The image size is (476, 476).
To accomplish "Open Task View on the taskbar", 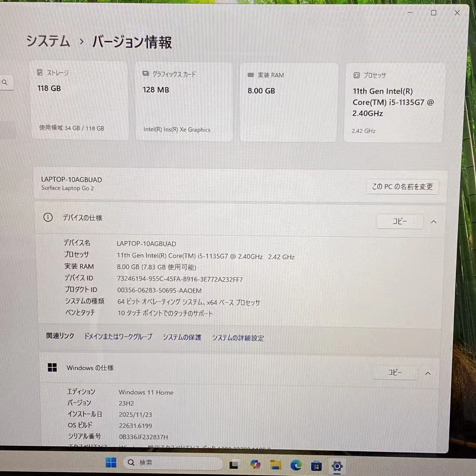I will pyautogui.click(x=234, y=464).
